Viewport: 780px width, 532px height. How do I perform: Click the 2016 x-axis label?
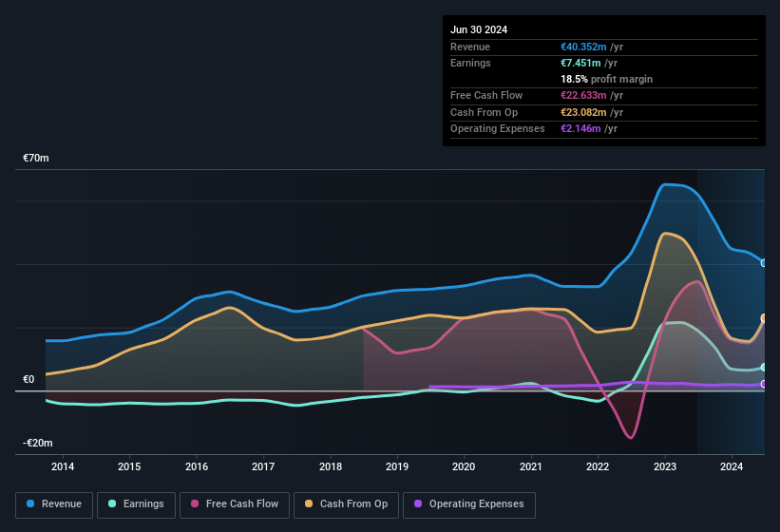(197, 466)
